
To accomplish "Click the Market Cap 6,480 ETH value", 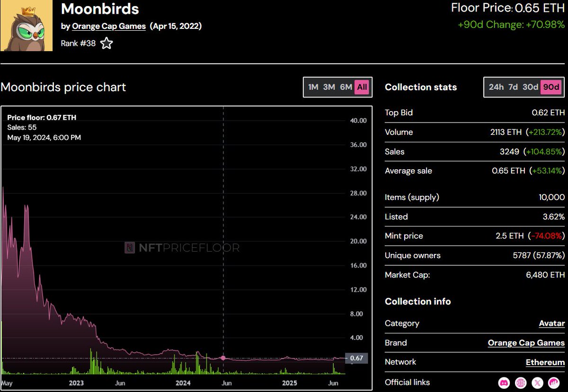I will coord(546,275).
